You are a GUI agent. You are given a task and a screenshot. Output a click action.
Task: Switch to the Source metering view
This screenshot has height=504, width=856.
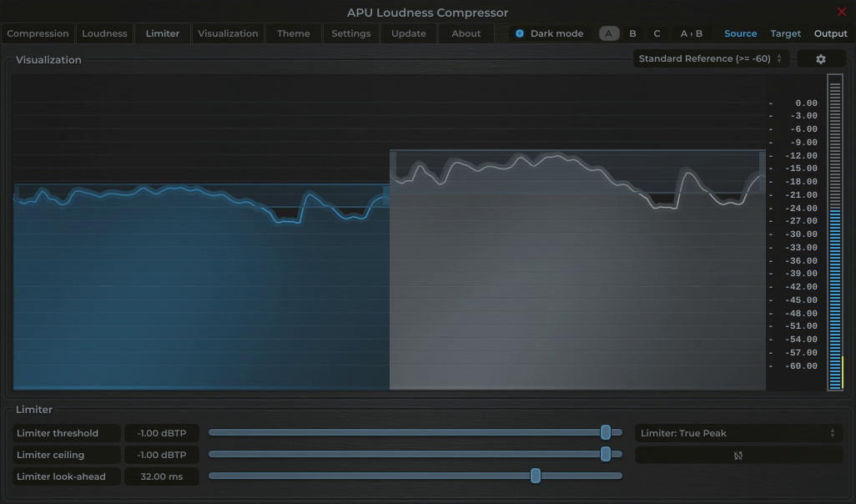tap(740, 33)
